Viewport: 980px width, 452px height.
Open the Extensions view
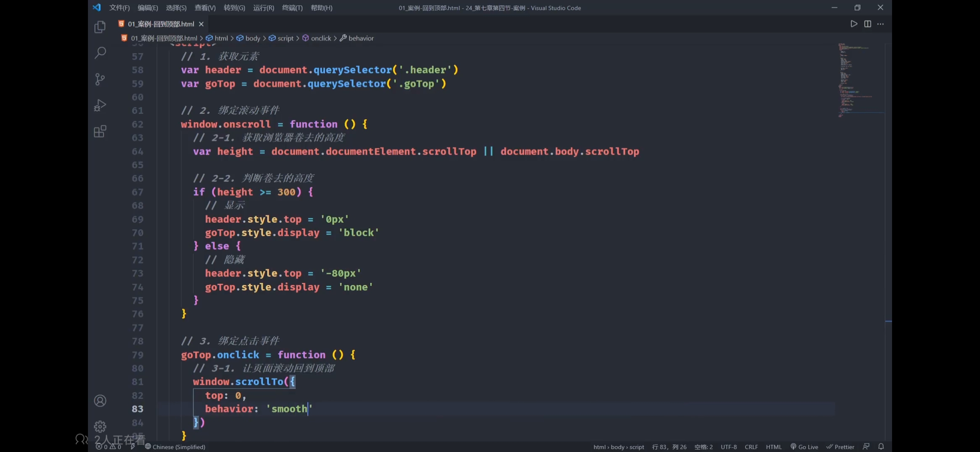tap(100, 131)
